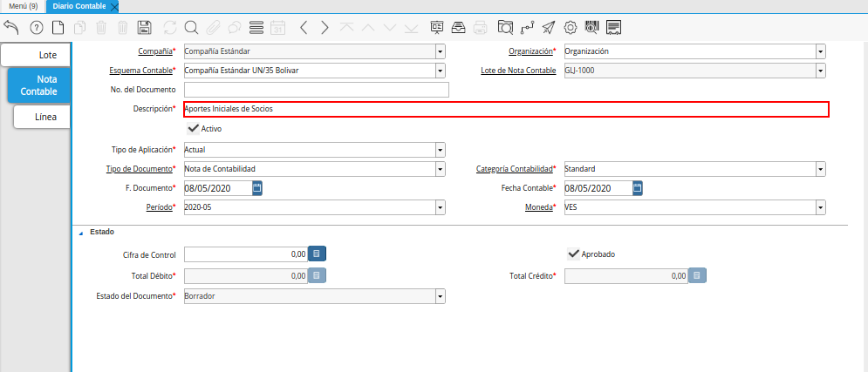Open the Categoría Contabilidad dropdown

(x=821, y=169)
